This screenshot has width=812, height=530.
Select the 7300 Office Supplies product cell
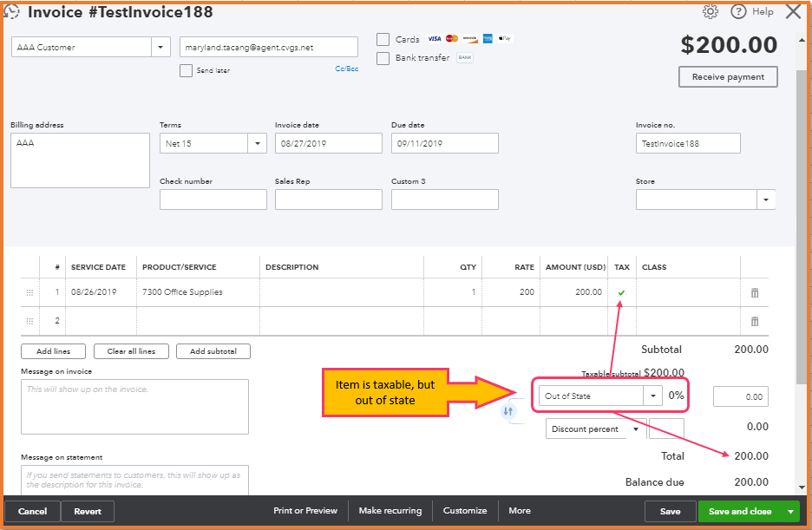(198, 292)
